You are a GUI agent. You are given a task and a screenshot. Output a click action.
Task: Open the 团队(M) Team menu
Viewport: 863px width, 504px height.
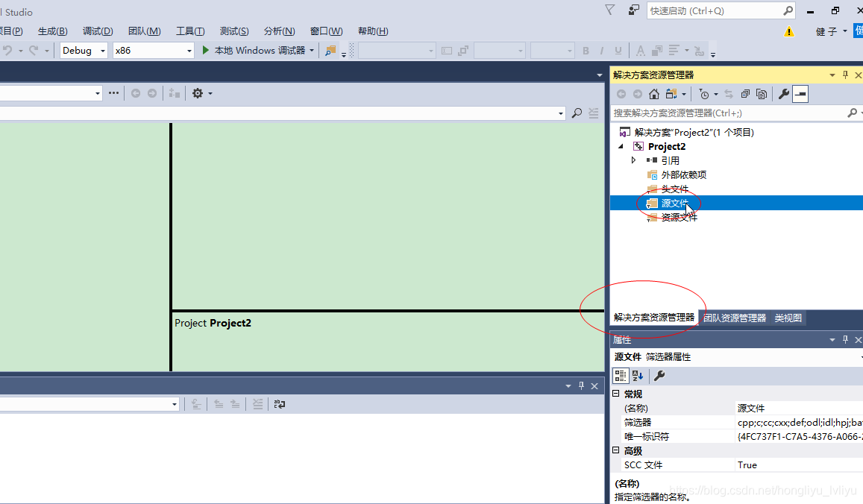point(145,31)
